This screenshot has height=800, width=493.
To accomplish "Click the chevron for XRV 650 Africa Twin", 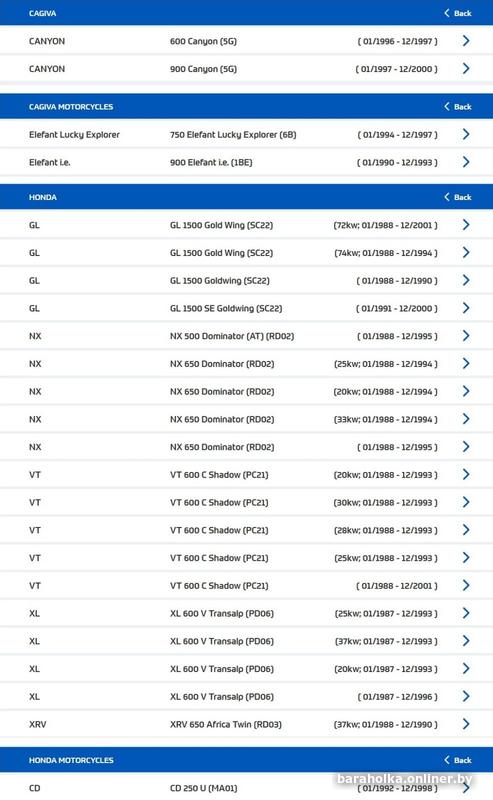I will click(465, 724).
